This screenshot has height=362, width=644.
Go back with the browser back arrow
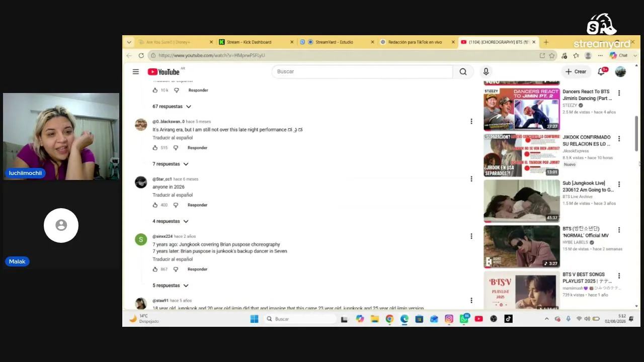129,55
